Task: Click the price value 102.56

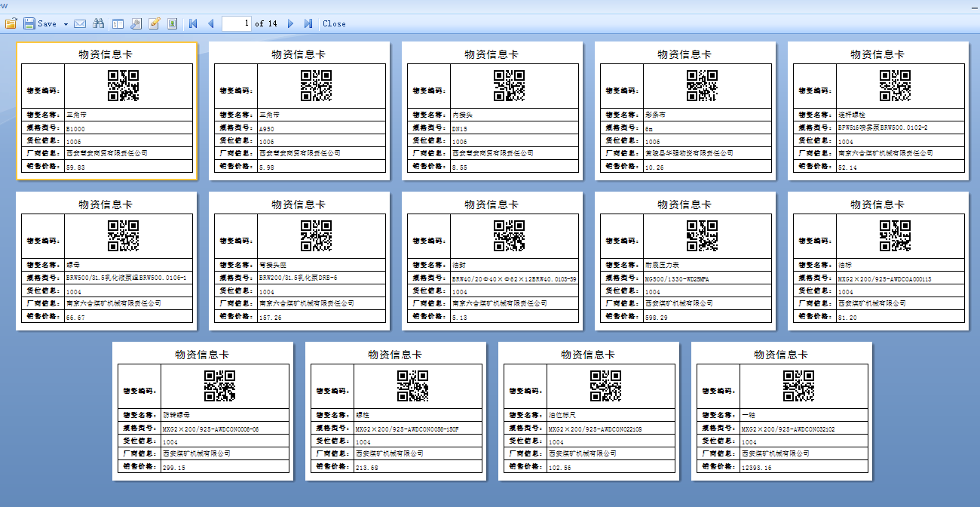Action: click(x=560, y=468)
